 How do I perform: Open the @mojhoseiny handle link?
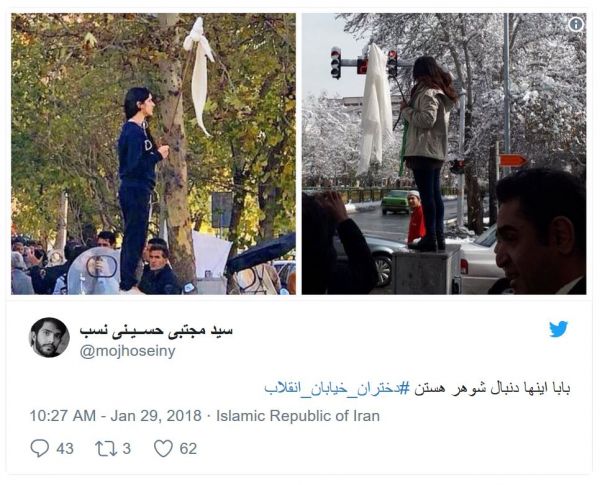(127, 351)
